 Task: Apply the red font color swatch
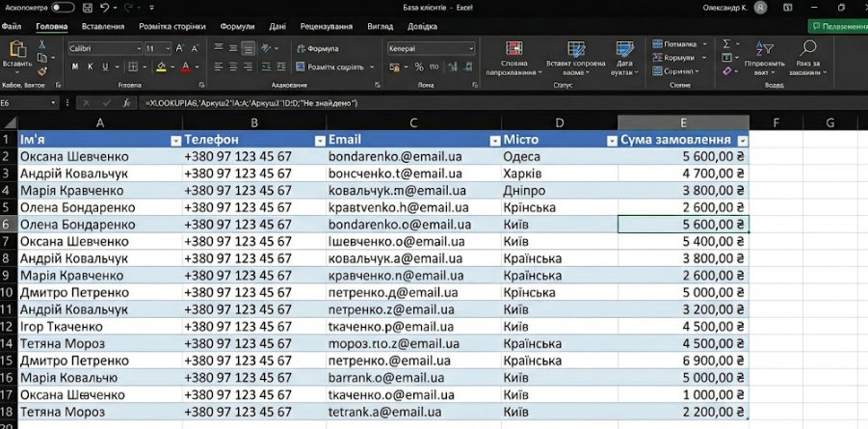[186, 67]
